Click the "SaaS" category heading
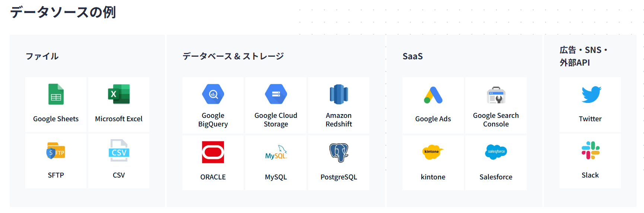Image resolution: width=644 pixels, height=213 pixels. (x=412, y=56)
